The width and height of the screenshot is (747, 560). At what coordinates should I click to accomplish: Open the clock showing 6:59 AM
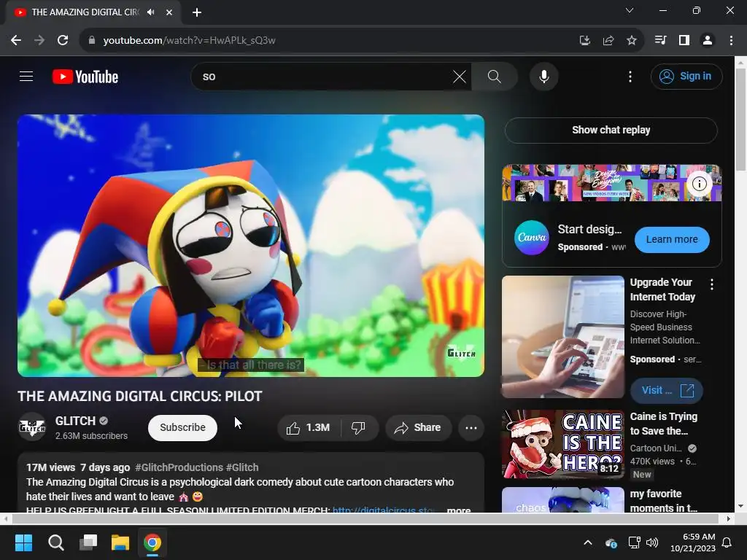693,542
